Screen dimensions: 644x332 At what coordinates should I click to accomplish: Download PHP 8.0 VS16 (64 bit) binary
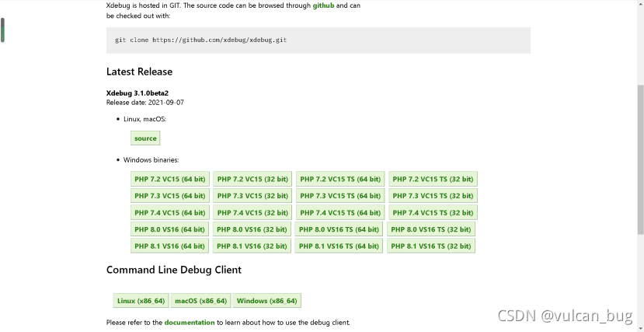pos(169,229)
